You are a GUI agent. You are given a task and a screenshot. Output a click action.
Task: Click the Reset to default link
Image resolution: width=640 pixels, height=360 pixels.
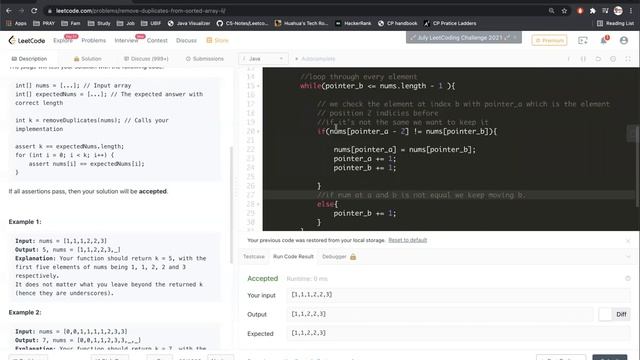click(x=407, y=240)
